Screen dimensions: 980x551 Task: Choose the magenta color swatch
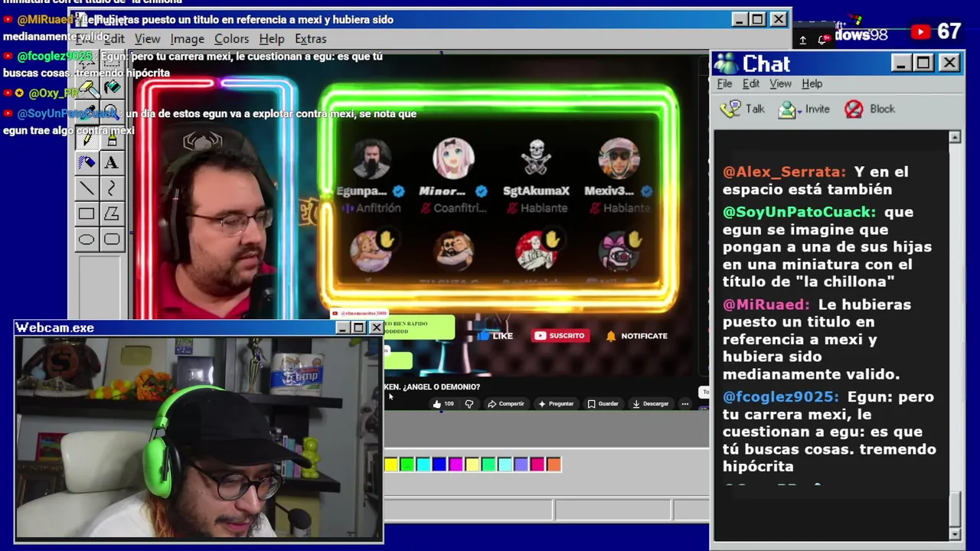pos(456,464)
